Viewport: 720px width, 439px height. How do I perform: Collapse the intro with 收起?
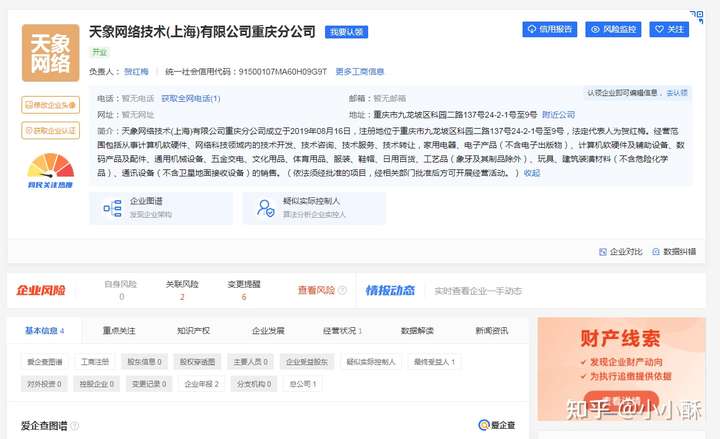pos(532,173)
